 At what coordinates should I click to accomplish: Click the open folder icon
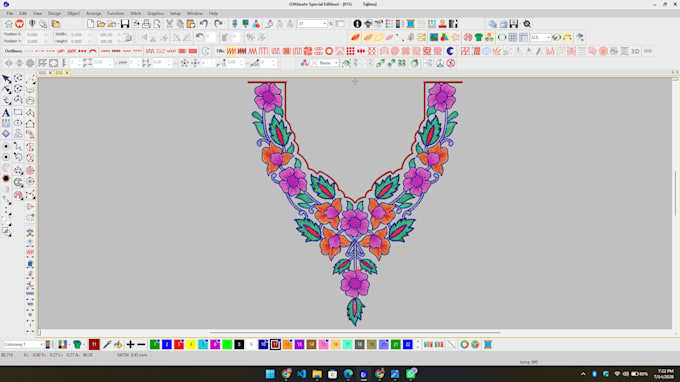pyautogui.click(x=101, y=24)
